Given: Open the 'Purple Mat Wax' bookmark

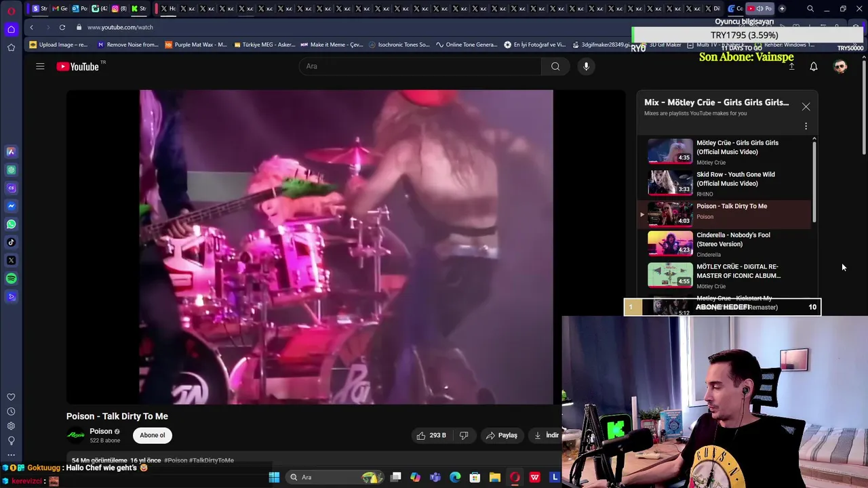Looking at the screenshot, I should 196,45.
